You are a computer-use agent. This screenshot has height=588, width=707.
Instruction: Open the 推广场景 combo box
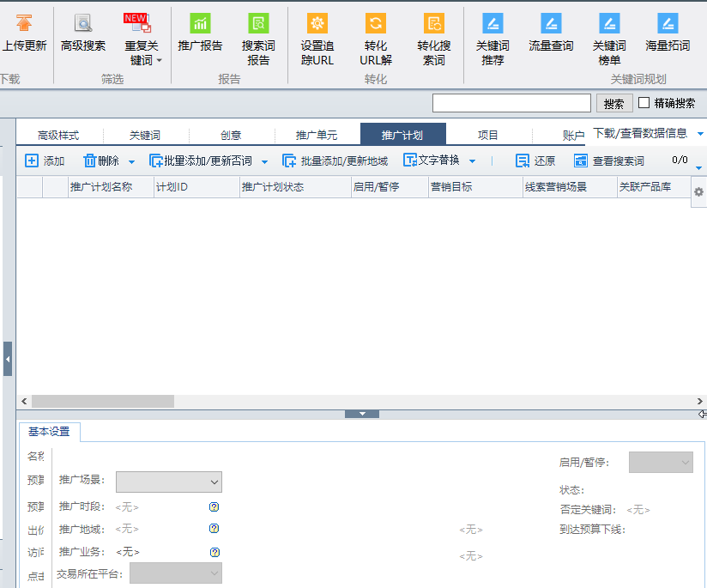coord(168,482)
